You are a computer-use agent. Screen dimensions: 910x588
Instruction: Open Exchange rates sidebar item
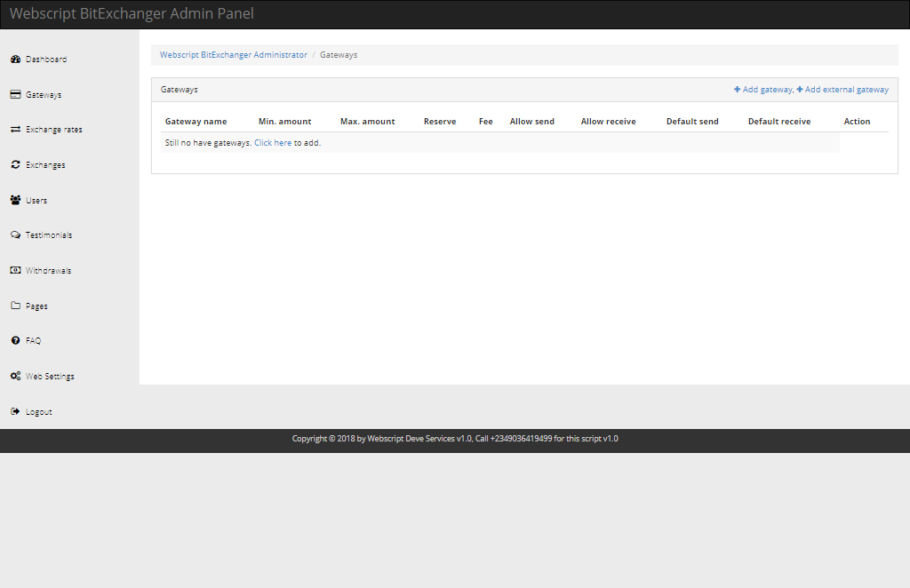(54, 130)
